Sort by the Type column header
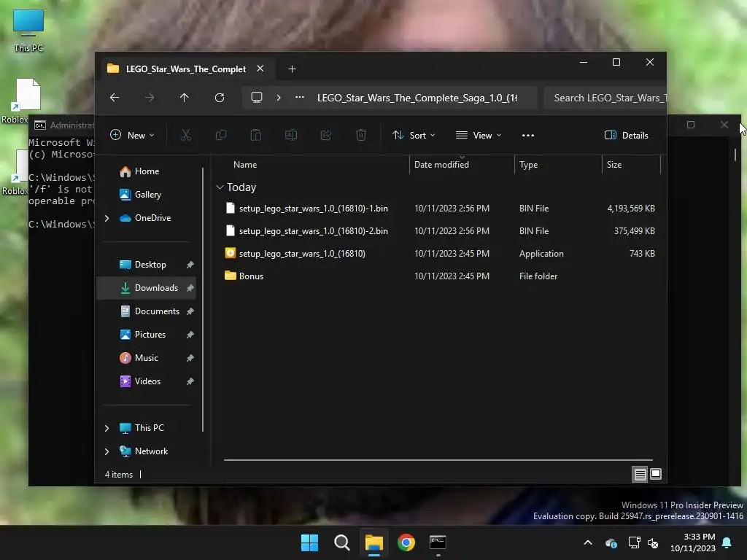747x560 pixels. point(528,165)
